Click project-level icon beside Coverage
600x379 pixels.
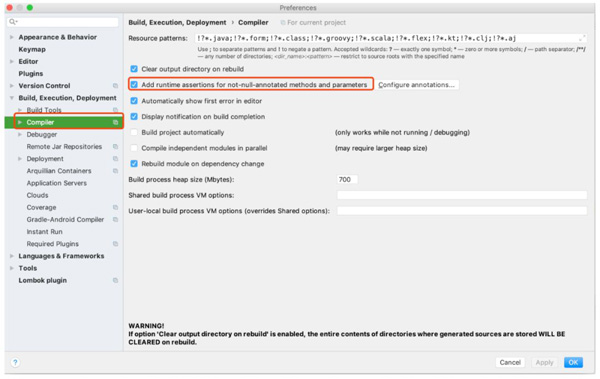(x=115, y=207)
